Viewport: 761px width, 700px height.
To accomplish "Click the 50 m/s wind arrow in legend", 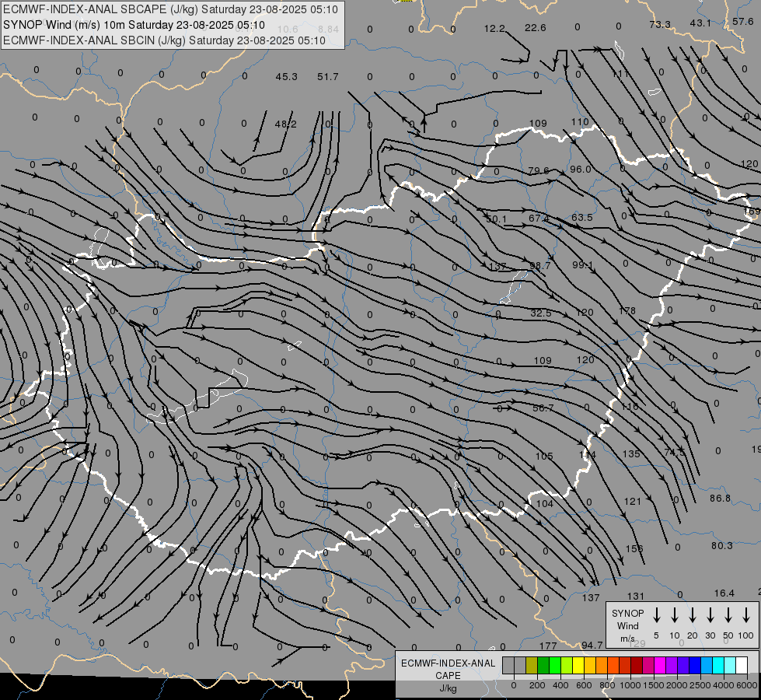I will (728, 615).
